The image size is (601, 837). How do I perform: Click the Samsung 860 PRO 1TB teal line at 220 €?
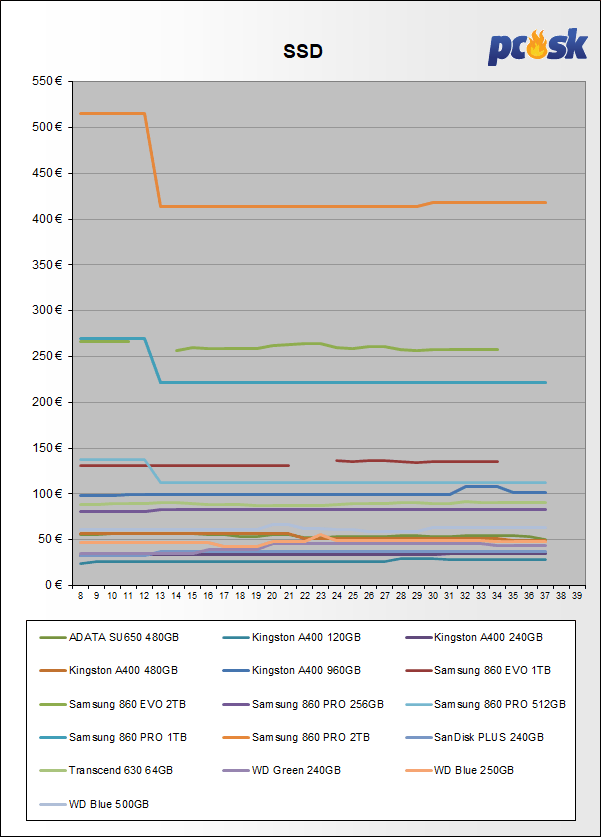[352, 383]
